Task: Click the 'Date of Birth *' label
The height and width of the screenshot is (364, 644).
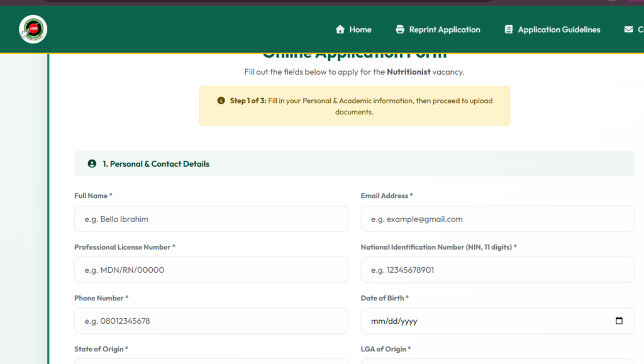Action: pos(385,298)
